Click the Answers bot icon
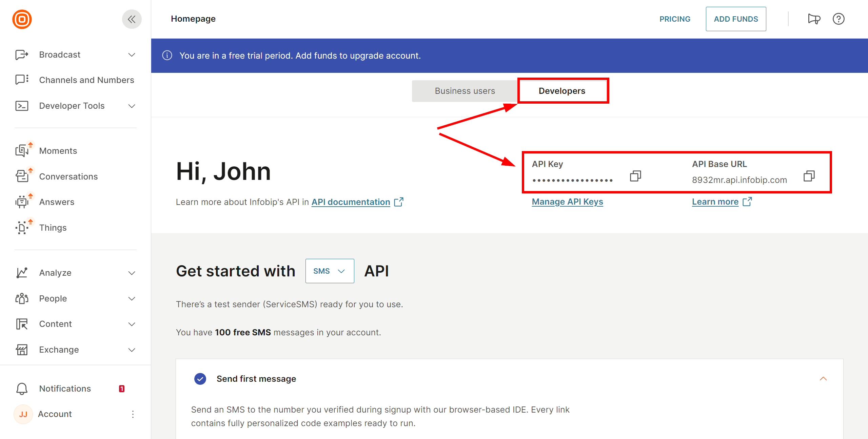Viewport: 868px width, 439px height. [x=22, y=202]
